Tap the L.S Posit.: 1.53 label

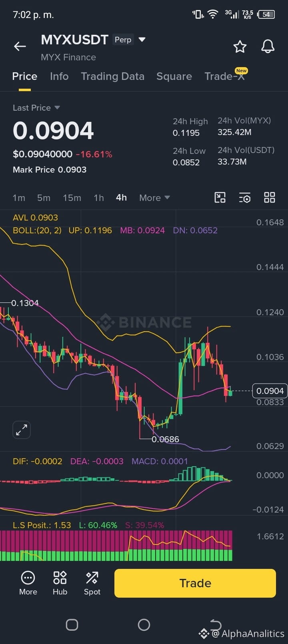42,525
